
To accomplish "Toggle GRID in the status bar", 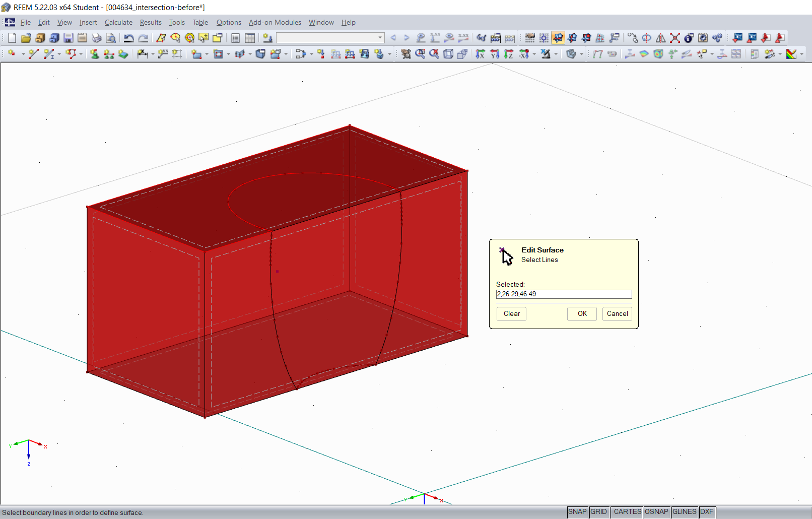I will [599, 512].
